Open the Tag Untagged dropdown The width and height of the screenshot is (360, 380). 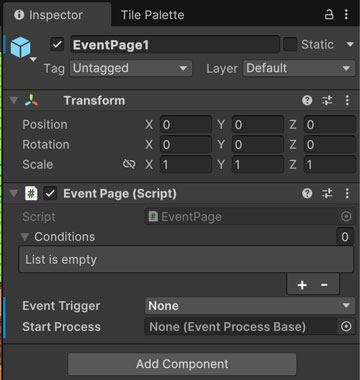[x=131, y=68]
